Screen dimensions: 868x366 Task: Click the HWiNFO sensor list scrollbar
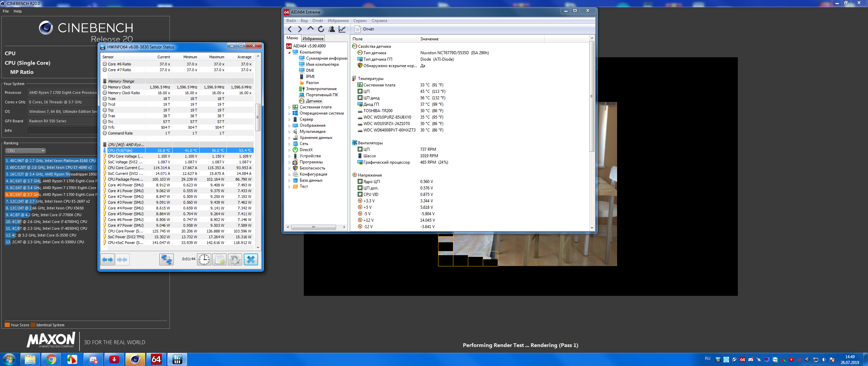pyautogui.click(x=258, y=117)
